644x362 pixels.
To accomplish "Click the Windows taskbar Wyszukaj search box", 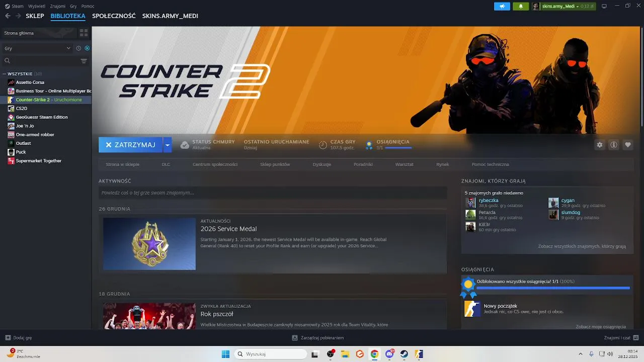I will (x=271, y=354).
